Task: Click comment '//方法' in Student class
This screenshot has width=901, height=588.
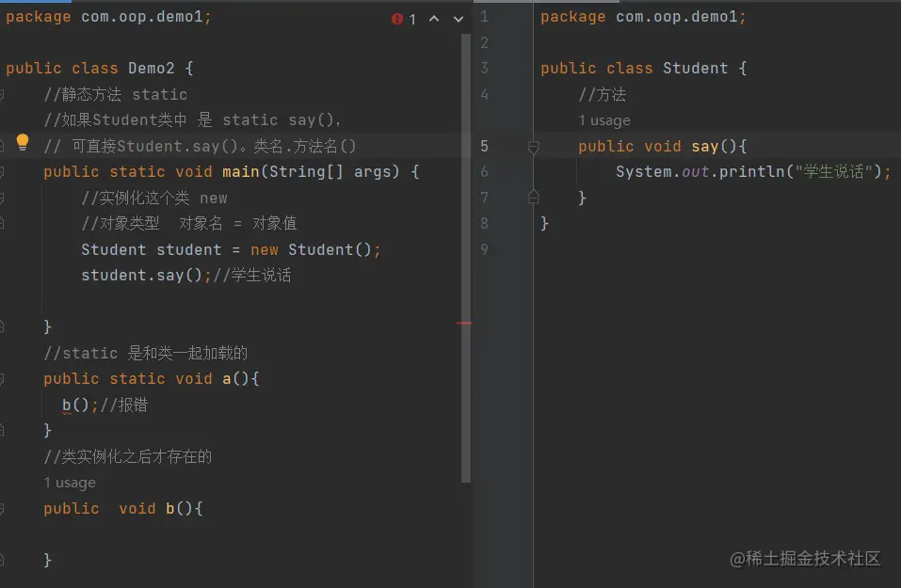Action: click(x=603, y=94)
